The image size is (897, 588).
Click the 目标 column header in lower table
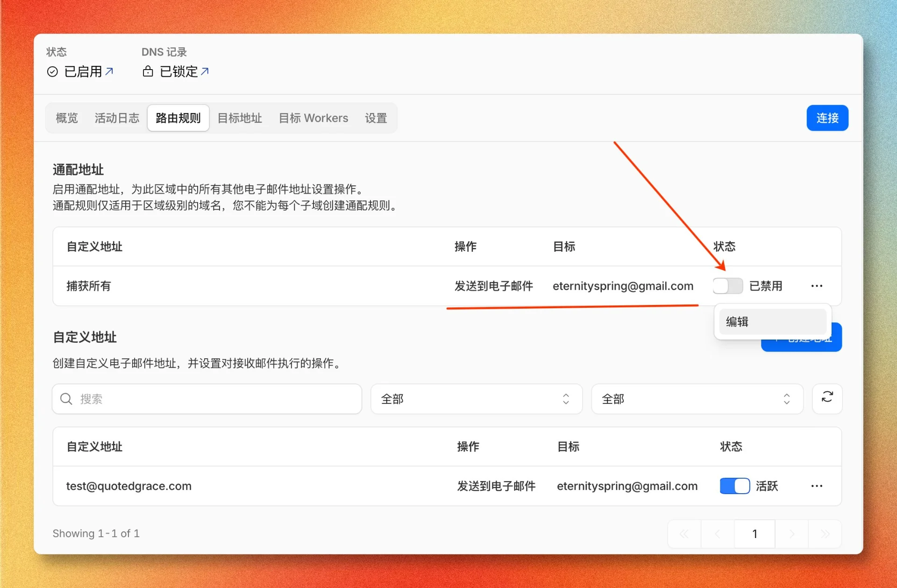568,446
